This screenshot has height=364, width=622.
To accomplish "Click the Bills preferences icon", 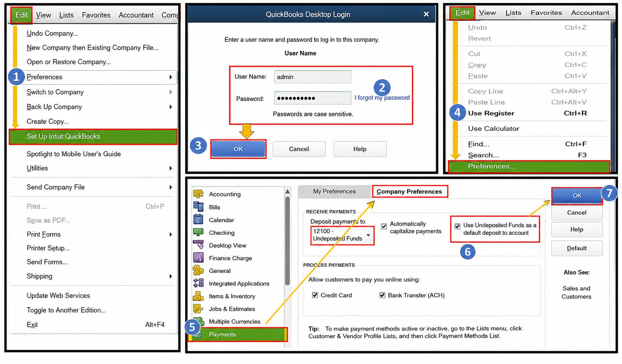I will click(x=198, y=207).
